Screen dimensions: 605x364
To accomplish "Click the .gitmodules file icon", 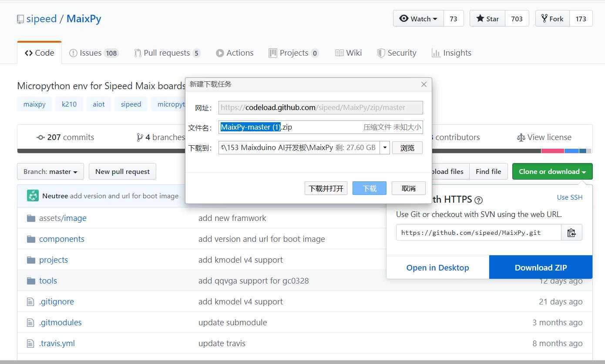I will [30, 322].
